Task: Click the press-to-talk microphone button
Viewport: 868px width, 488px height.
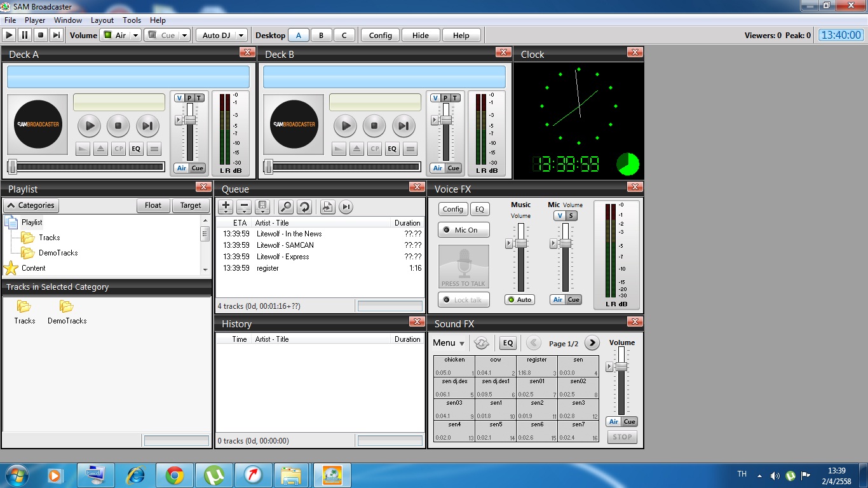Action: point(464,267)
